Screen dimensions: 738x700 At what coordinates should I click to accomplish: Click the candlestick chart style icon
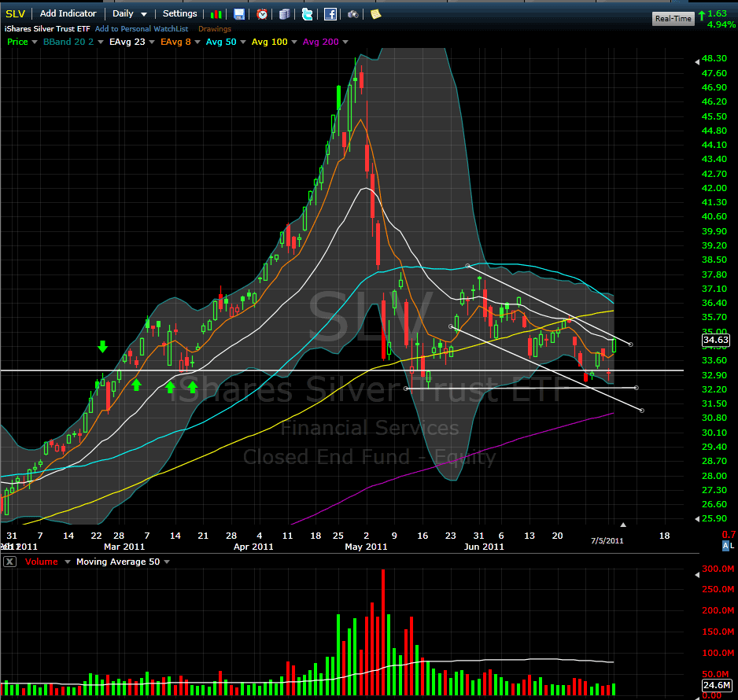tap(215, 14)
